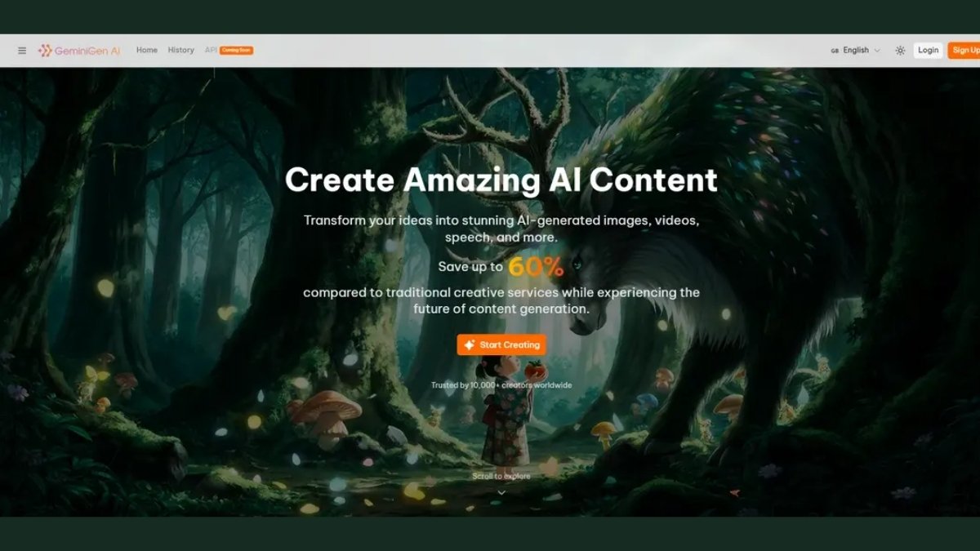Click the Create Amazing AI Content headline
Screen dimensions: 980x551
click(x=501, y=180)
